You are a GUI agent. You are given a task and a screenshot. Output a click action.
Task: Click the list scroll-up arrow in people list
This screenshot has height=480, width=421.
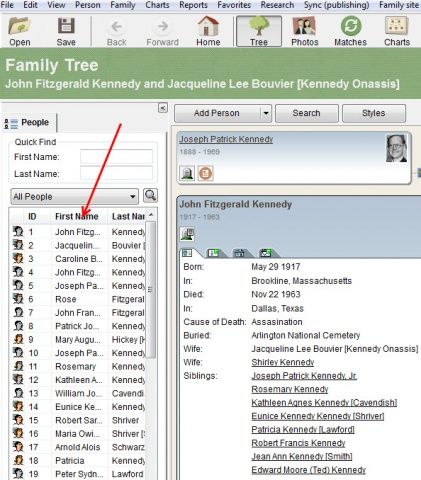pyautogui.click(x=151, y=215)
